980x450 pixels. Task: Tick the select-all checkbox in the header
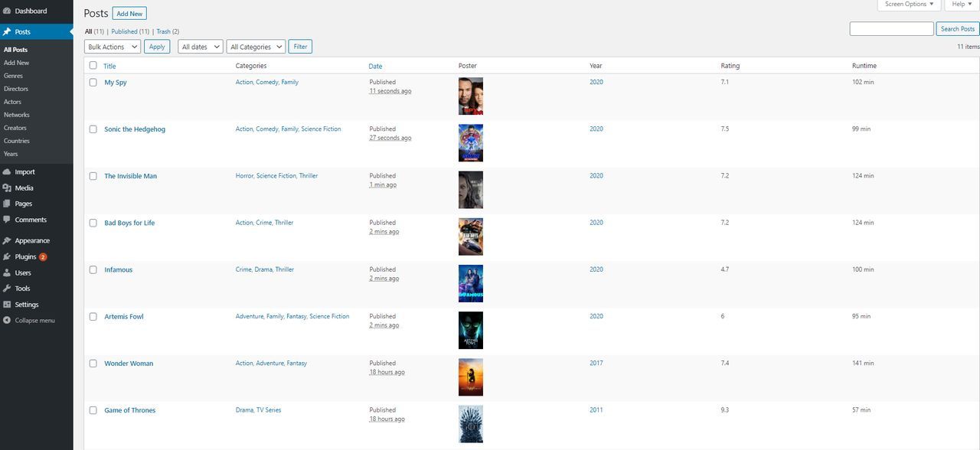(x=93, y=66)
